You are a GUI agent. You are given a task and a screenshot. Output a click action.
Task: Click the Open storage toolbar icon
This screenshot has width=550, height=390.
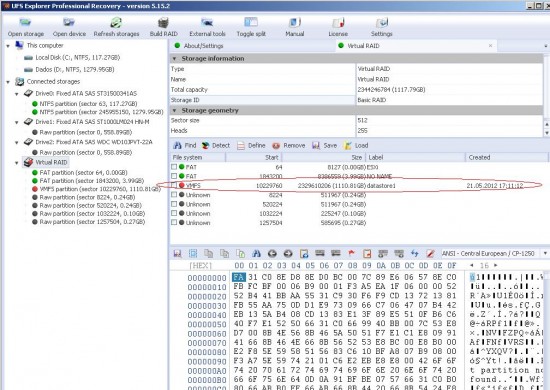pos(25,23)
